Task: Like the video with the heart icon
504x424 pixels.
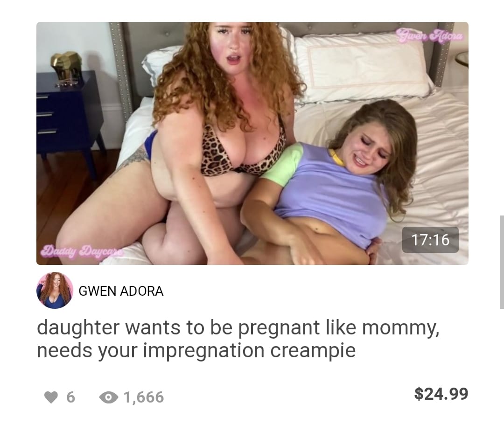Action: (51, 397)
